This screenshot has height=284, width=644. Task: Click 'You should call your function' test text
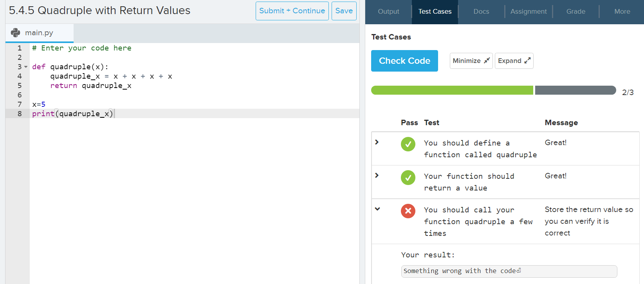tap(478, 221)
